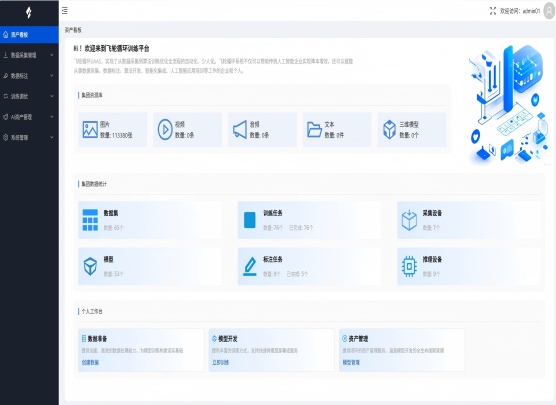Select the 资产看板 sidebar menu item
This screenshot has height=405, width=556.
[x=29, y=34]
